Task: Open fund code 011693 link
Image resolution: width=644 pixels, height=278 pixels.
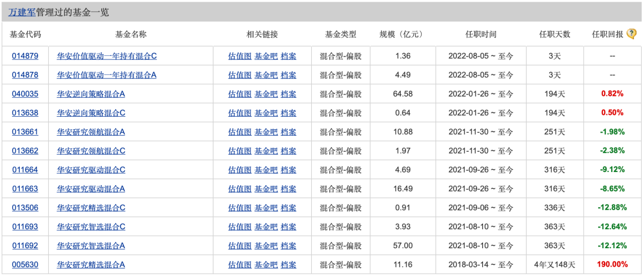Action: click(25, 227)
